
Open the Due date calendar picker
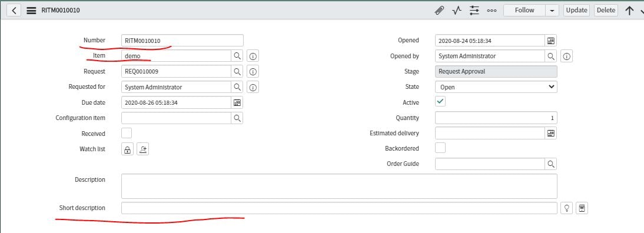coord(237,102)
